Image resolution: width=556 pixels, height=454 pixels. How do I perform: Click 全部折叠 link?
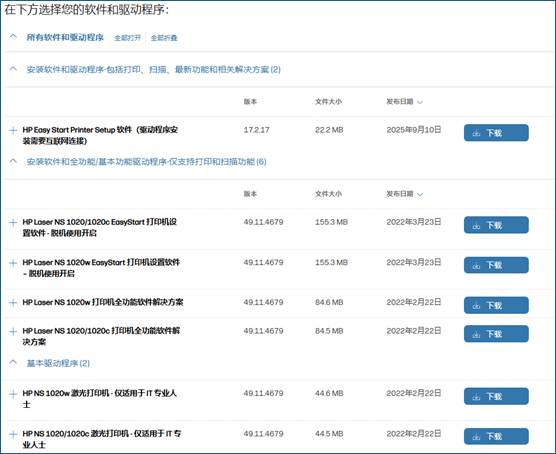[x=164, y=38]
